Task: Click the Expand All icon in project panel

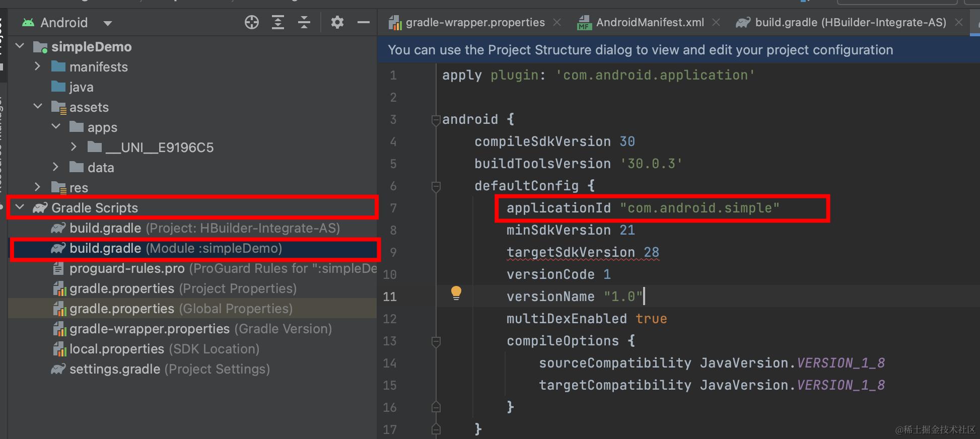Action: 277,22
